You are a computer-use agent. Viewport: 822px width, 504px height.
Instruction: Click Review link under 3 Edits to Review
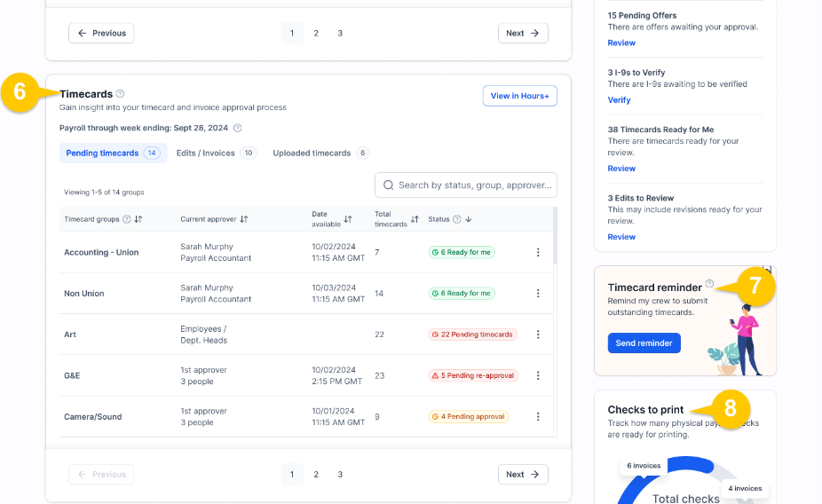tap(621, 237)
